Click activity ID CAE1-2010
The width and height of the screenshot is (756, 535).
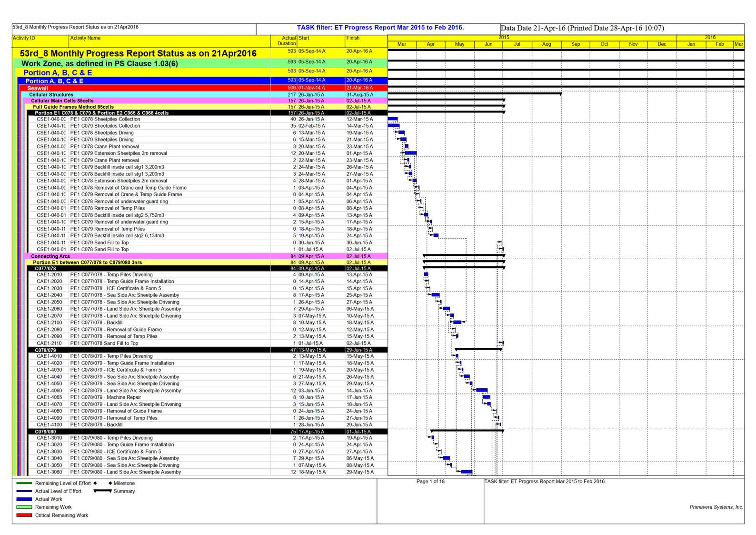(50, 275)
